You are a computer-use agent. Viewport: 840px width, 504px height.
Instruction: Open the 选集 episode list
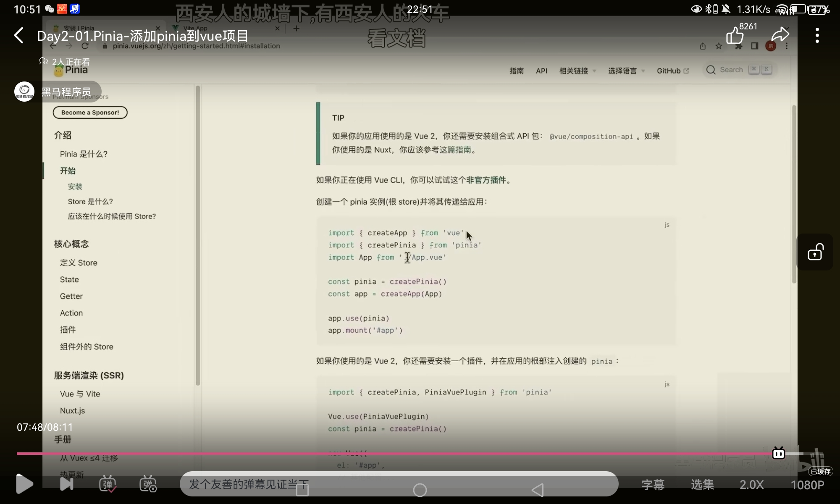click(702, 485)
